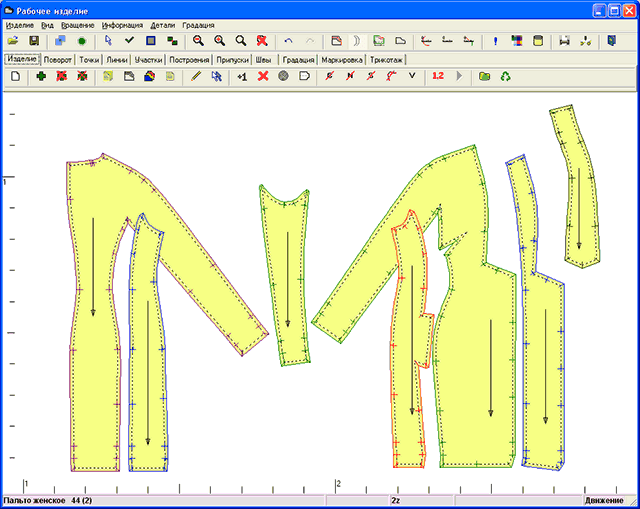Click the undo arrow icon
Image resolution: width=640 pixels, height=509 pixels.
click(289, 41)
